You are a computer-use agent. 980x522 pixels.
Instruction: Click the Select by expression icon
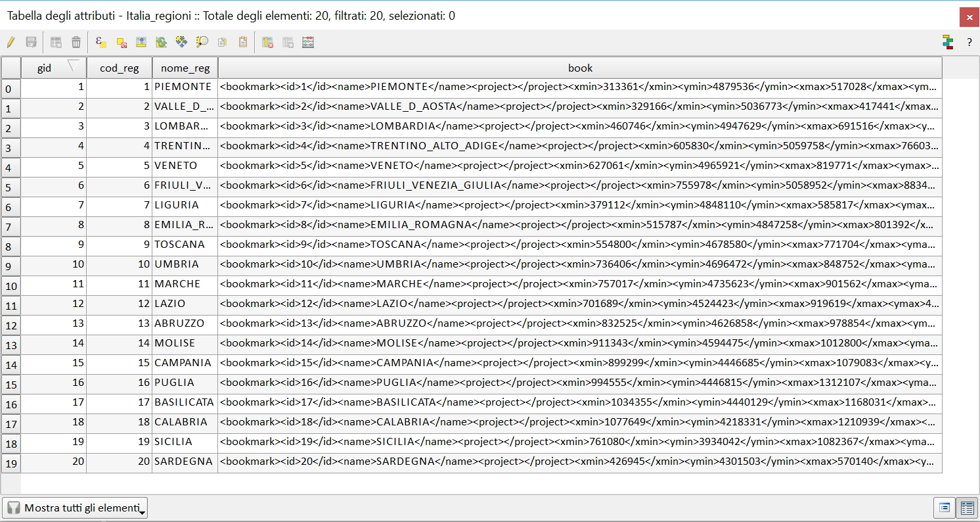[x=101, y=43]
